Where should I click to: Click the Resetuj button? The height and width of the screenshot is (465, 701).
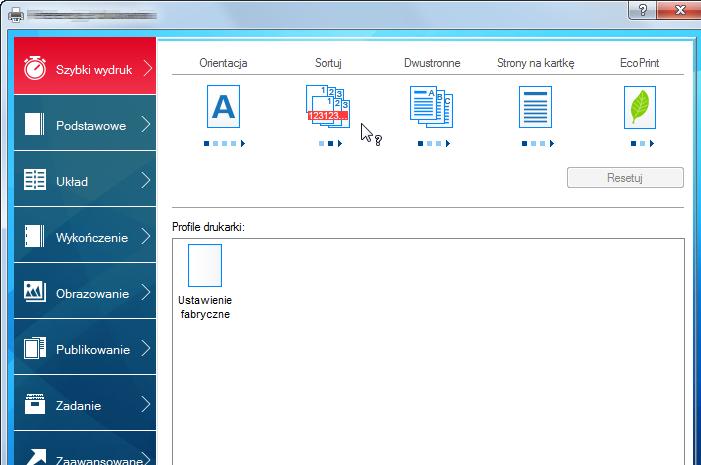click(x=625, y=178)
